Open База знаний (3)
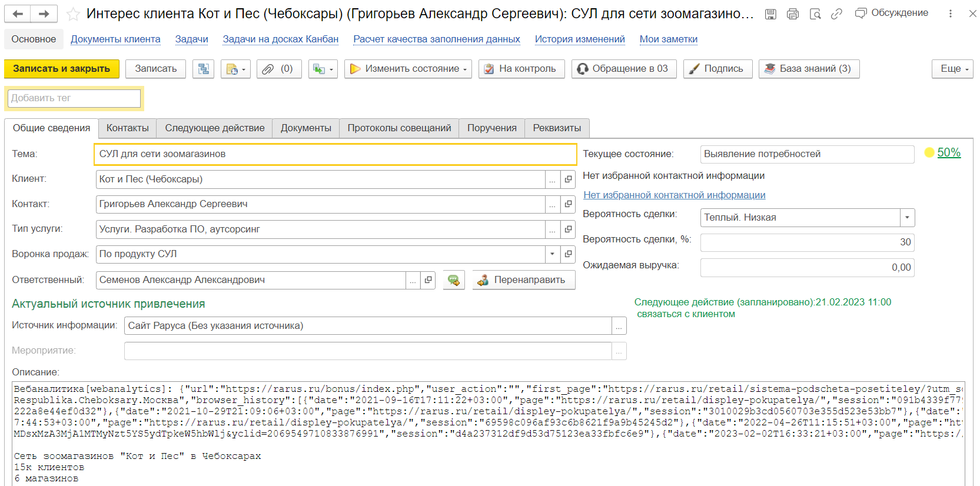980x486 pixels. pyautogui.click(x=809, y=69)
